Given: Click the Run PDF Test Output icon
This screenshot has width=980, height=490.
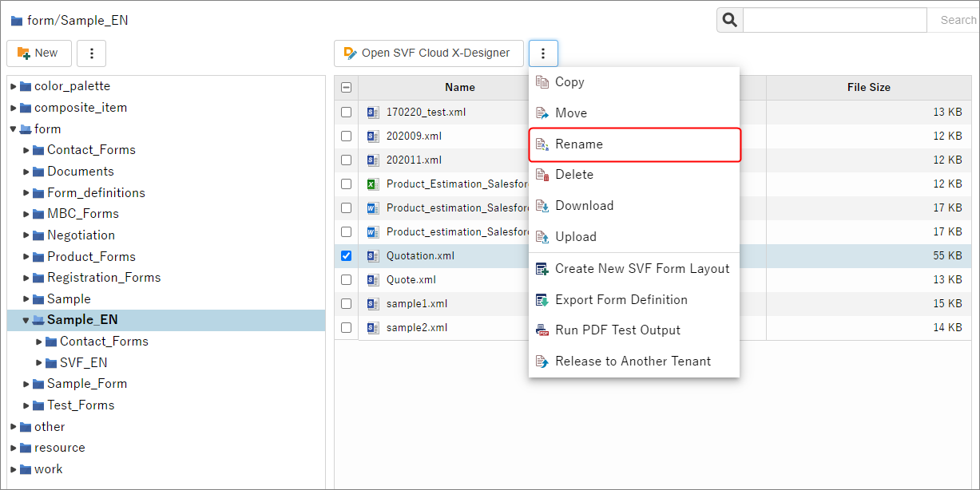Looking at the screenshot, I should tap(542, 330).
